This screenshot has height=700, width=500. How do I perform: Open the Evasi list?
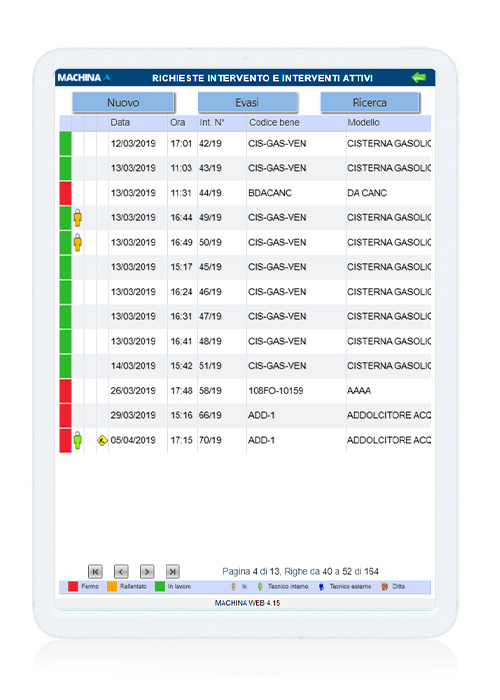tap(247, 102)
